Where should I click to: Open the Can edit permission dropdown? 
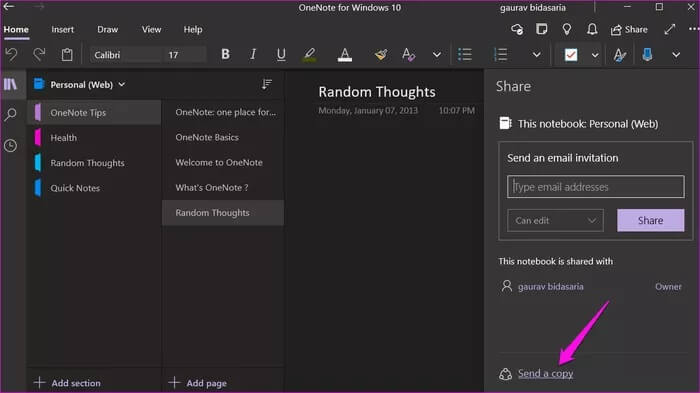555,220
